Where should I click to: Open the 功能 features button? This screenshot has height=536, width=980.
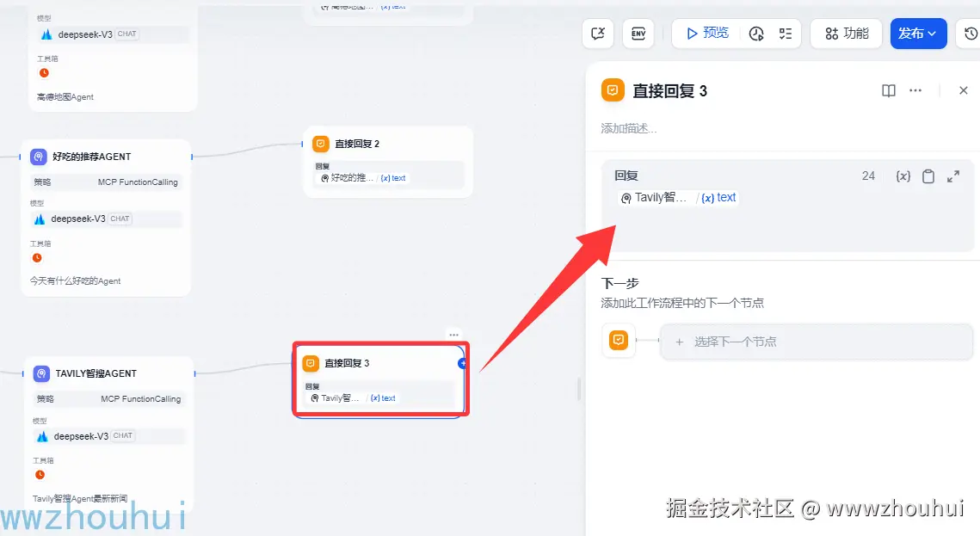(847, 33)
